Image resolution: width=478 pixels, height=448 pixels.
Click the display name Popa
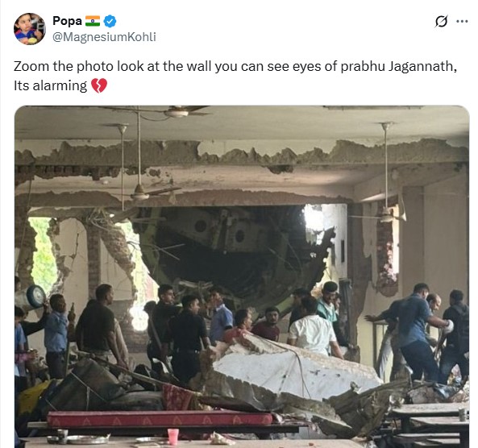67,21
